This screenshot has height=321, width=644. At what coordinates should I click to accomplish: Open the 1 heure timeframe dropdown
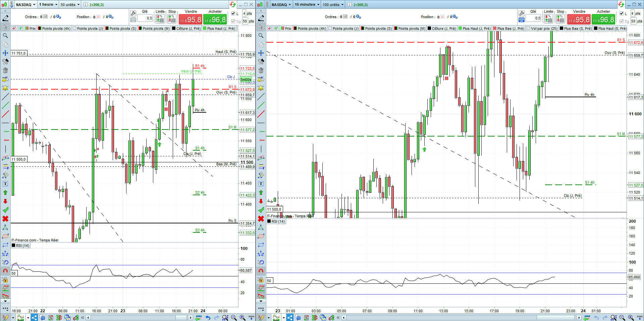(x=48, y=4)
